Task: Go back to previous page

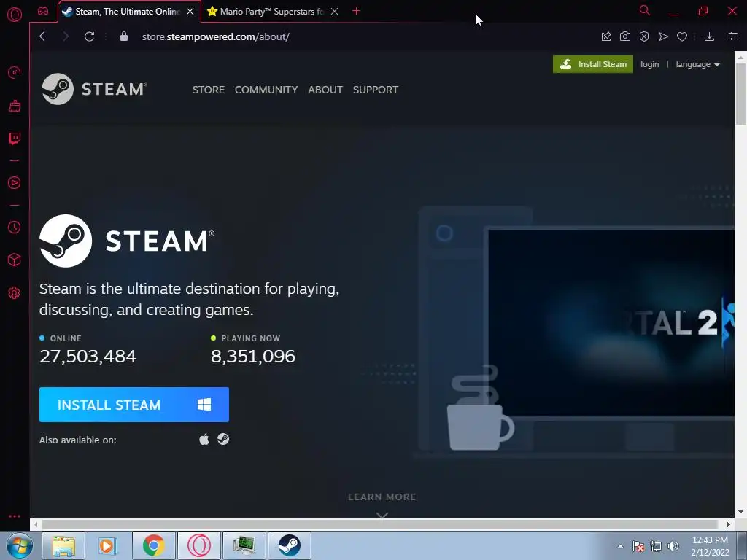Action: point(42,36)
